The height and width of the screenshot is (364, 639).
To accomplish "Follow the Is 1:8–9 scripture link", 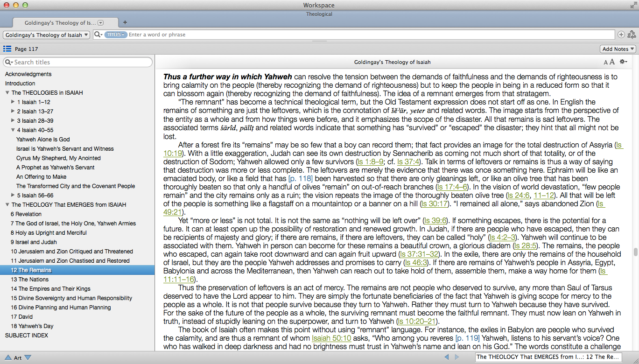I will [x=370, y=162].
